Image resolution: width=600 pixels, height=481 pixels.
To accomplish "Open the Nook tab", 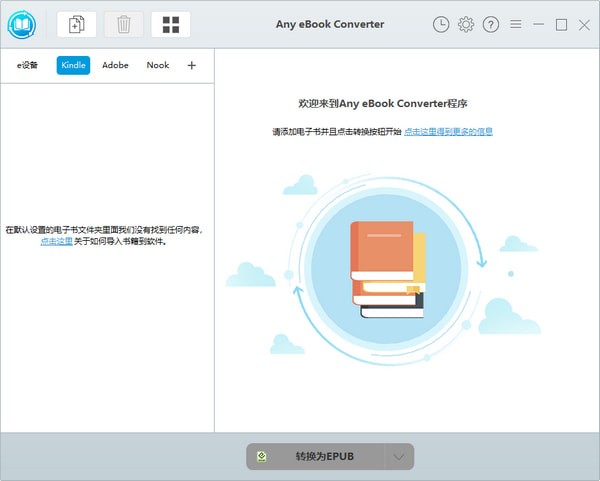I will (158, 65).
